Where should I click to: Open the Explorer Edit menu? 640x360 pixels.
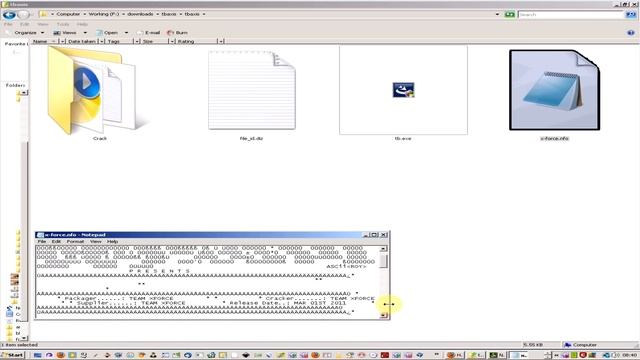tap(24, 24)
